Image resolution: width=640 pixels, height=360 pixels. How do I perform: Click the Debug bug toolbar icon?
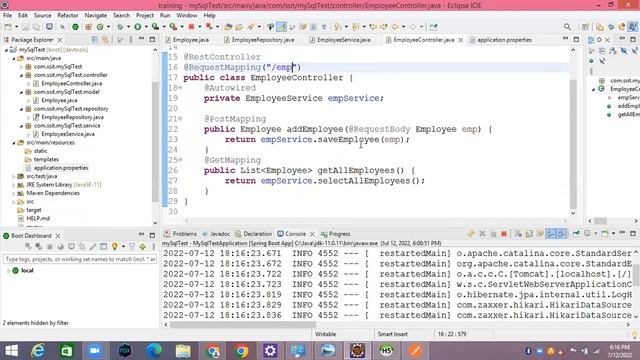pos(120,27)
